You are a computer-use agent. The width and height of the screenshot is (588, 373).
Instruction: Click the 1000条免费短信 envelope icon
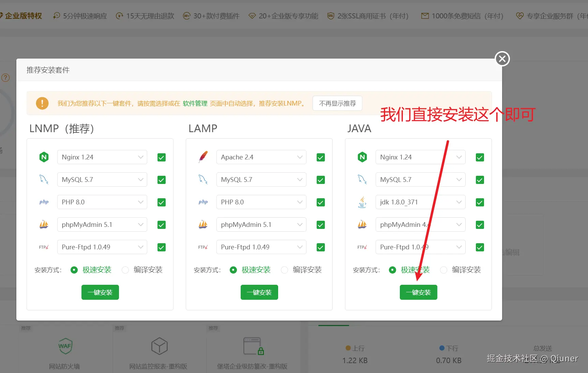(425, 16)
